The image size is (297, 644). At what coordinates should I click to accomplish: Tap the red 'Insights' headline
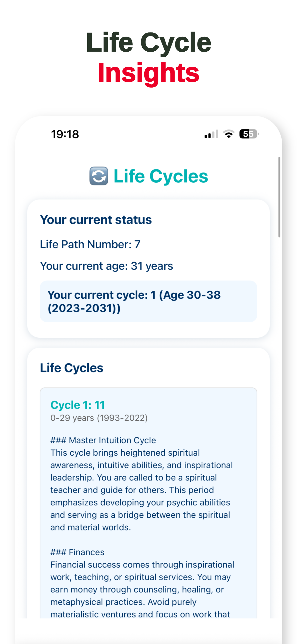[148, 73]
